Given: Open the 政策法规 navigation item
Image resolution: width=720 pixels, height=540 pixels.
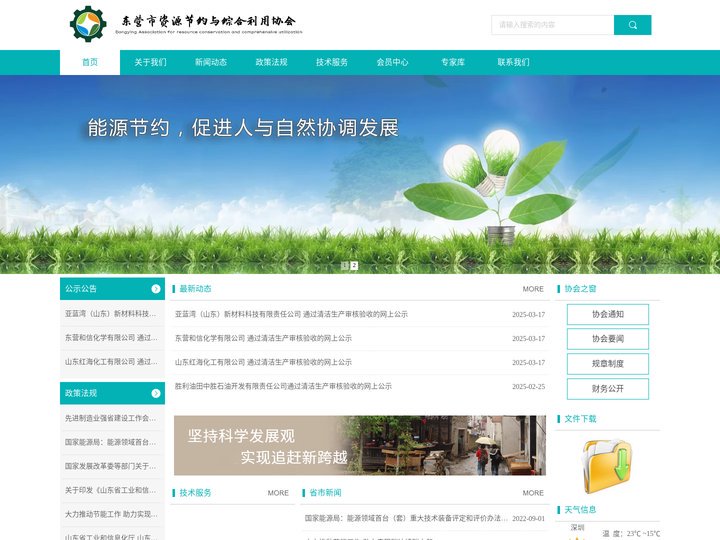Looking at the screenshot, I should coord(271,62).
